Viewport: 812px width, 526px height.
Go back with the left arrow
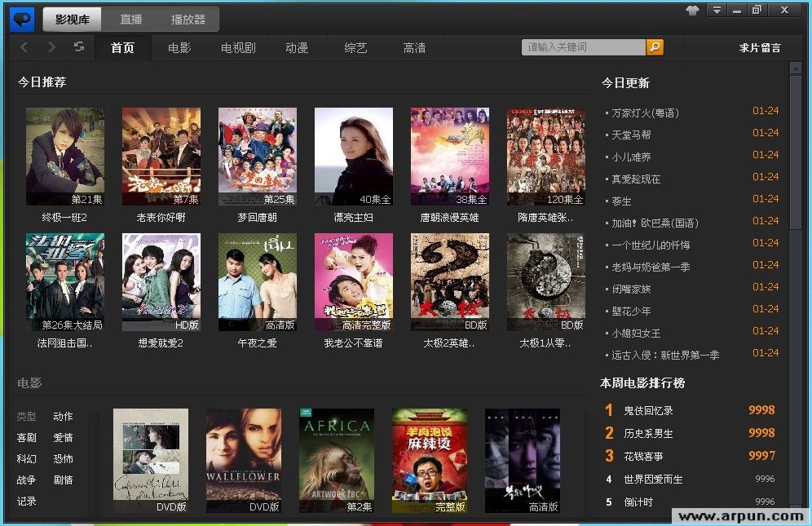pyautogui.click(x=24, y=47)
